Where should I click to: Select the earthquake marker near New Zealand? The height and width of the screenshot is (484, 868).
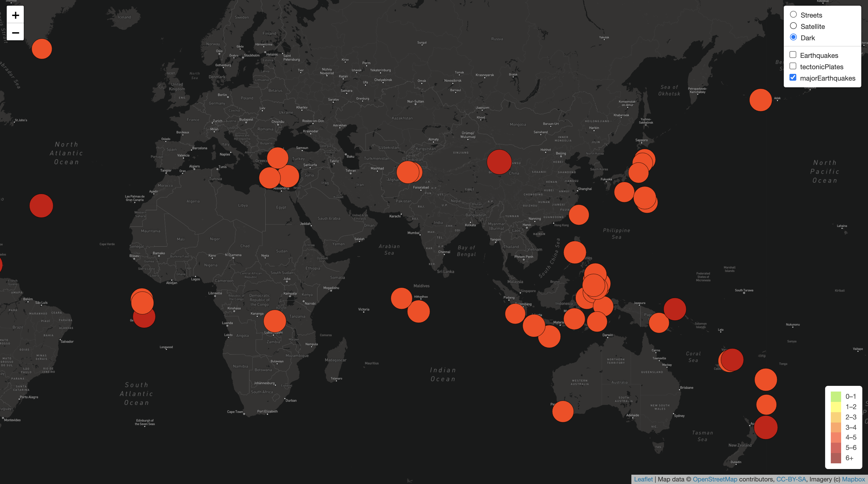point(766,427)
